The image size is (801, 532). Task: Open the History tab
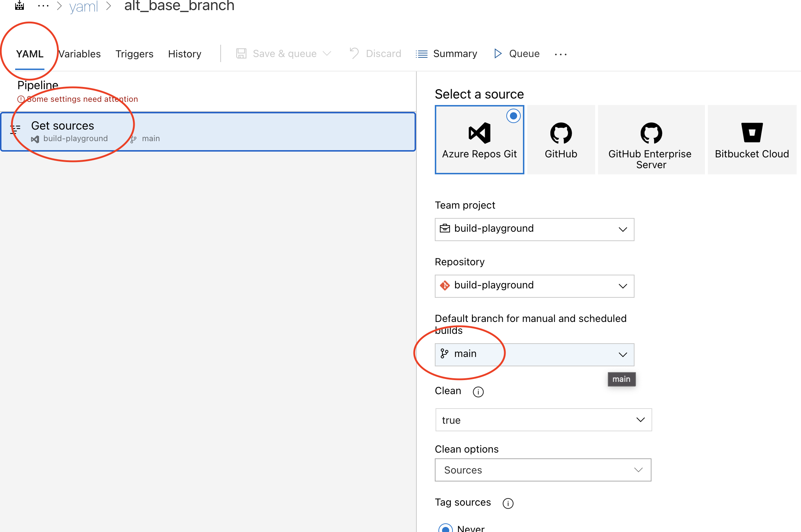coord(184,54)
